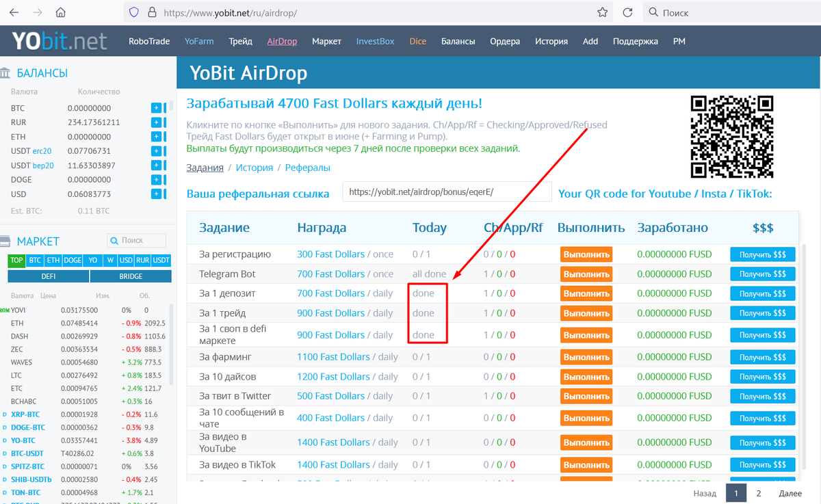Screen dimensions: 821x504
Task: Reload the page with the refresh icon
Action: 627,12
